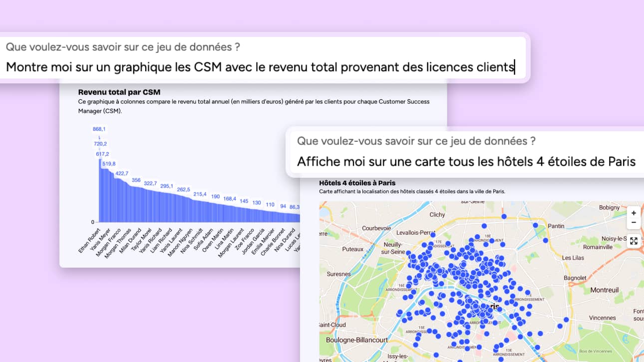
Task: Zoom in on the Paris map
Action: (x=634, y=213)
